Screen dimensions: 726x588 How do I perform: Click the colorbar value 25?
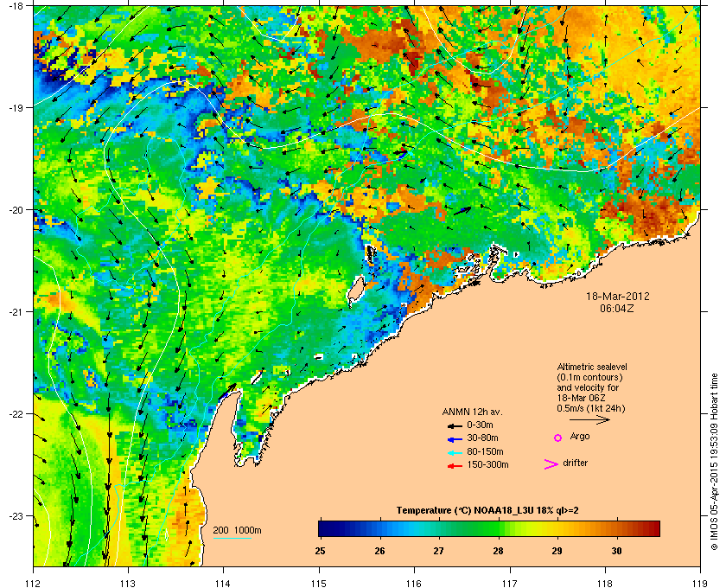(320, 551)
